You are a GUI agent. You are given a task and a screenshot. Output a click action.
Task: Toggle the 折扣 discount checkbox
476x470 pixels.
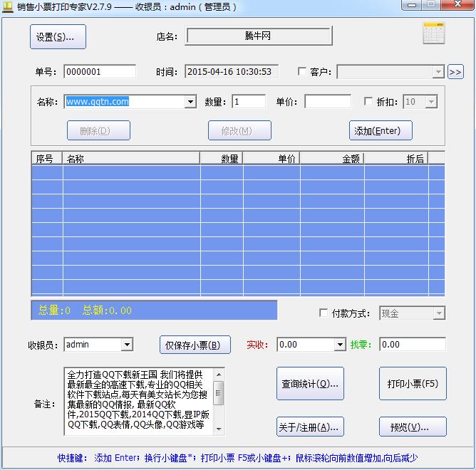(x=368, y=102)
